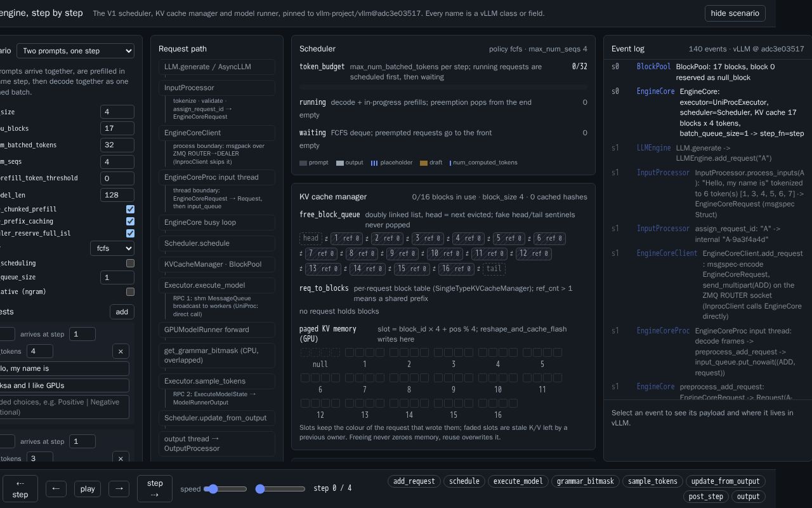Click the prompt field 'llo, my name is'
Viewport: 812px width, 508px height.
tap(63, 368)
